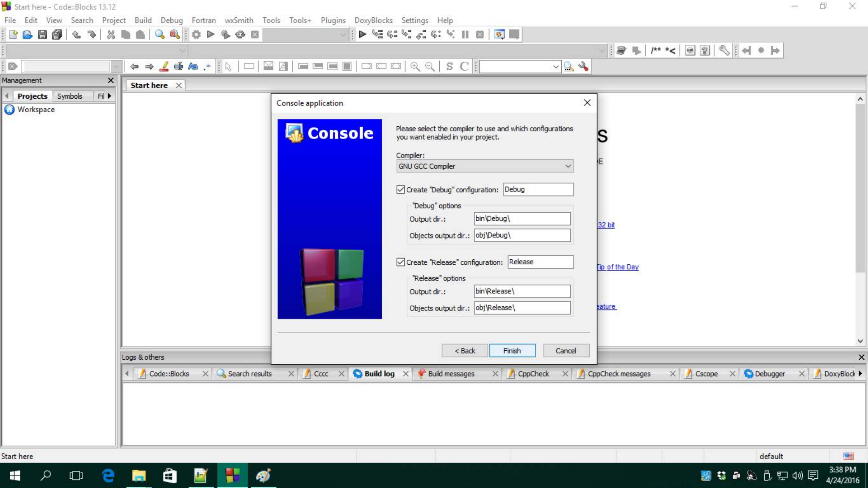The width and height of the screenshot is (868, 488).
Task: Click the Find magnifier toolbar icon
Action: (x=159, y=35)
